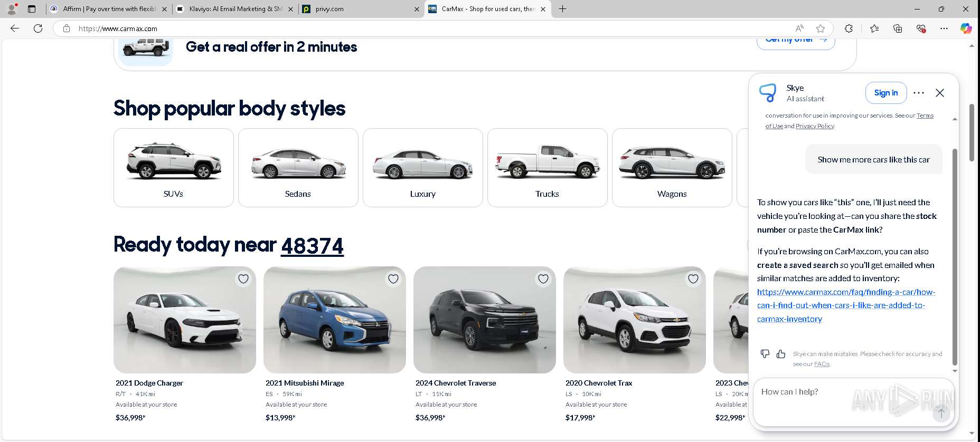Launch Copilot from the toolbar
980x442 pixels.
(x=966, y=28)
